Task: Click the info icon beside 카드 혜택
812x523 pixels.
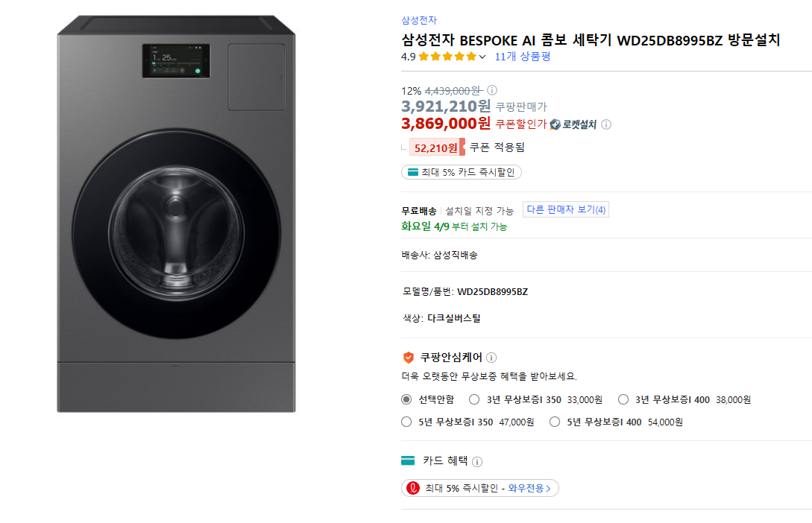Action: (x=477, y=460)
